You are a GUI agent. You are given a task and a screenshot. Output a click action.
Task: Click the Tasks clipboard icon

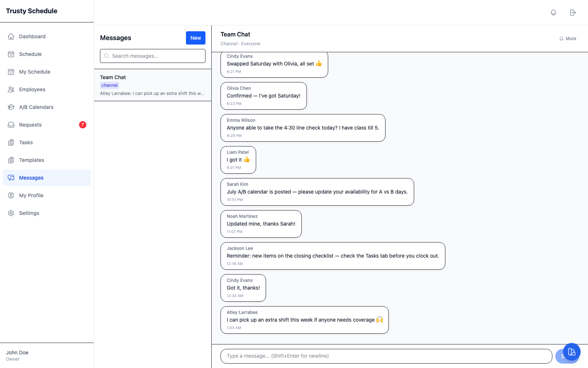(x=11, y=142)
